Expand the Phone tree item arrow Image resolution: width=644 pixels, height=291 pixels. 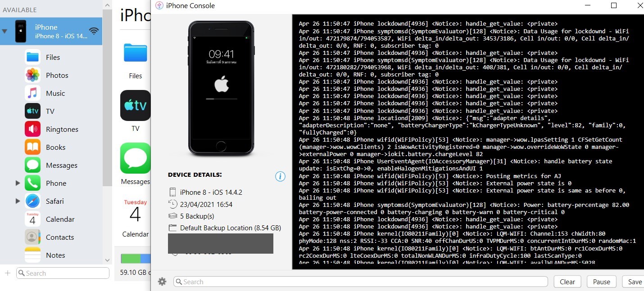click(18, 183)
